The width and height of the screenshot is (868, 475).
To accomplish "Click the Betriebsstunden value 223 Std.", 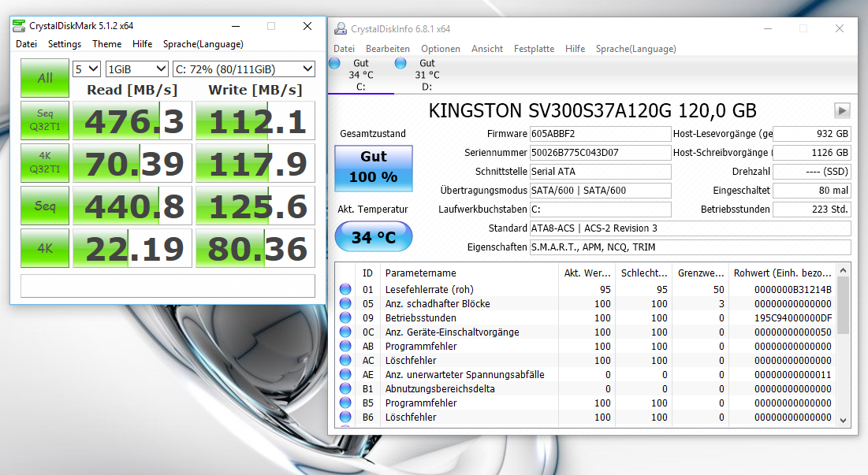I will click(812, 209).
